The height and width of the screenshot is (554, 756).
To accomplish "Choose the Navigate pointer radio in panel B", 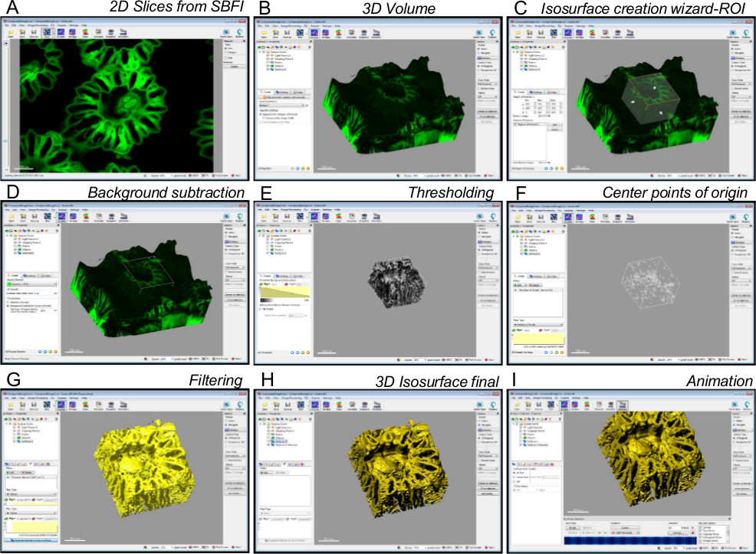I will (x=478, y=53).
